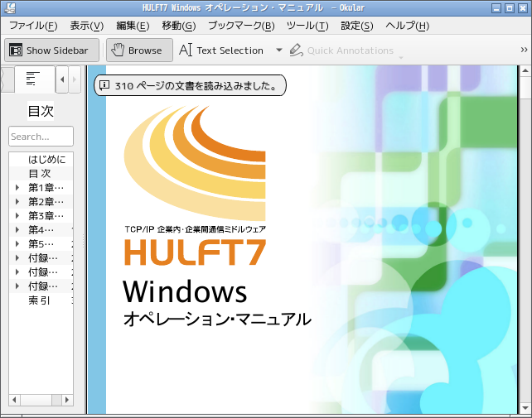
Task: Click the sidebar tab scroll left arrow
Action: point(62,79)
